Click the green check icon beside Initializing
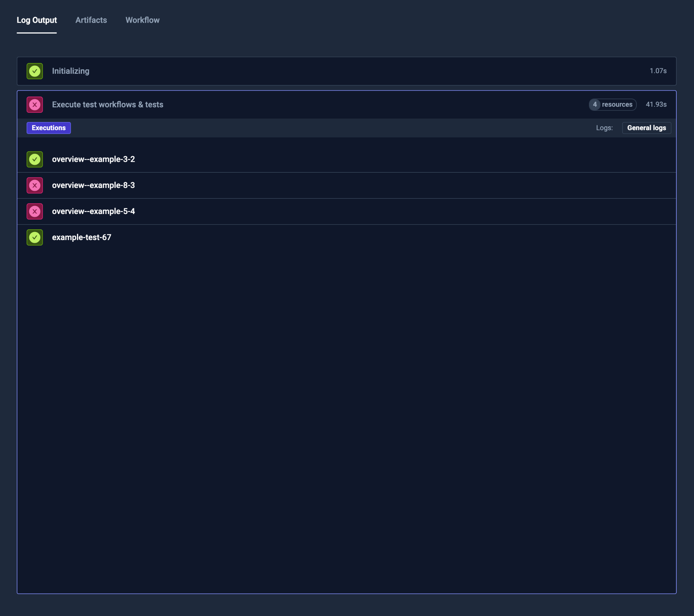Image resolution: width=694 pixels, height=616 pixels. click(x=35, y=71)
